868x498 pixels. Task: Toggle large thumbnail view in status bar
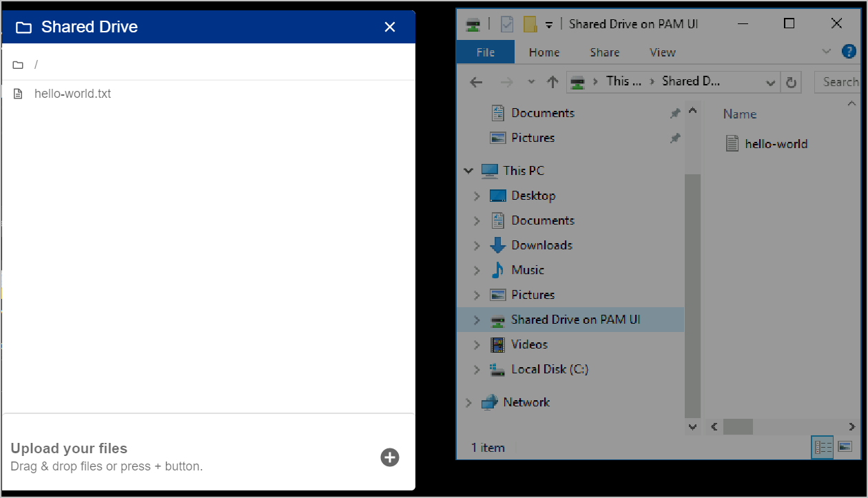click(x=845, y=447)
